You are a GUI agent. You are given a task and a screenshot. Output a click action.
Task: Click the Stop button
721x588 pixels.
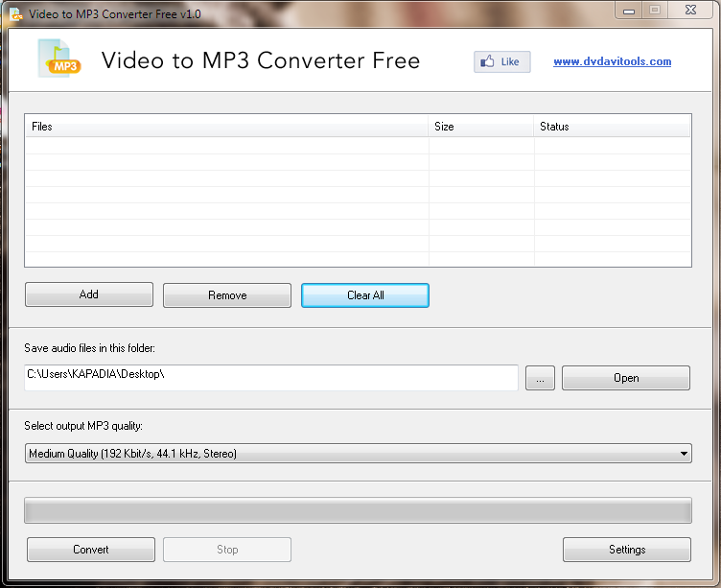(227, 550)
